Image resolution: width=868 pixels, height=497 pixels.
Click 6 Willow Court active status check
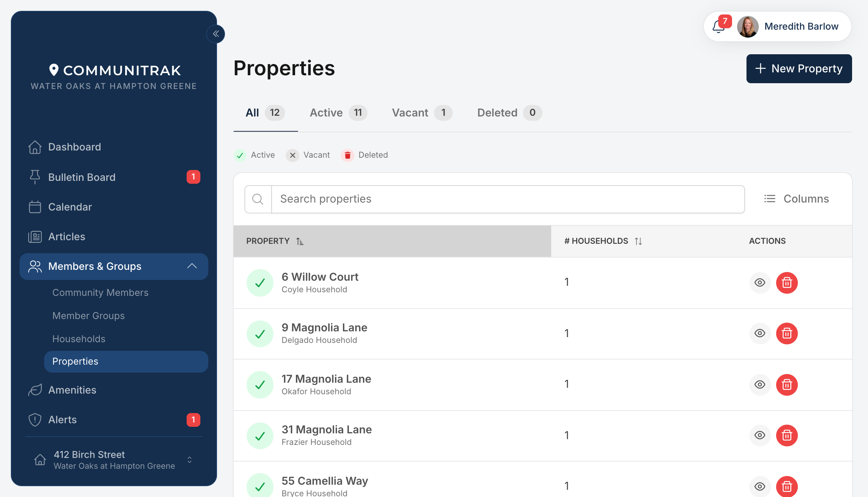coord(260,283)
